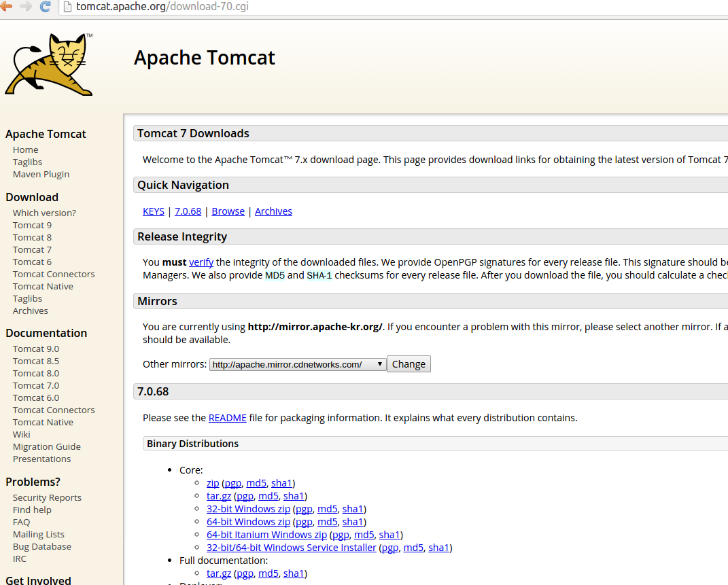728x585 pixels.
Task: Select Tomcat 8 under Download
Action: tap(32, 238)
